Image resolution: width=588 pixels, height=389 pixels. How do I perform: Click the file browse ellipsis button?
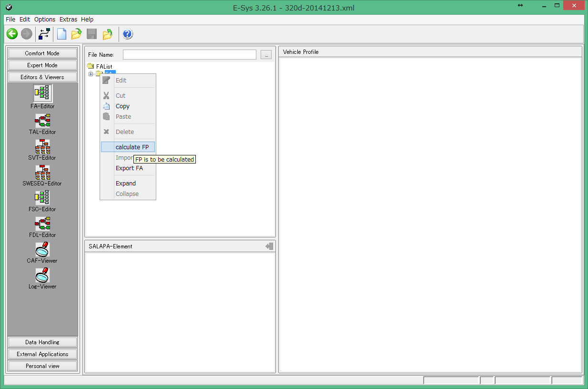point(266,55)
